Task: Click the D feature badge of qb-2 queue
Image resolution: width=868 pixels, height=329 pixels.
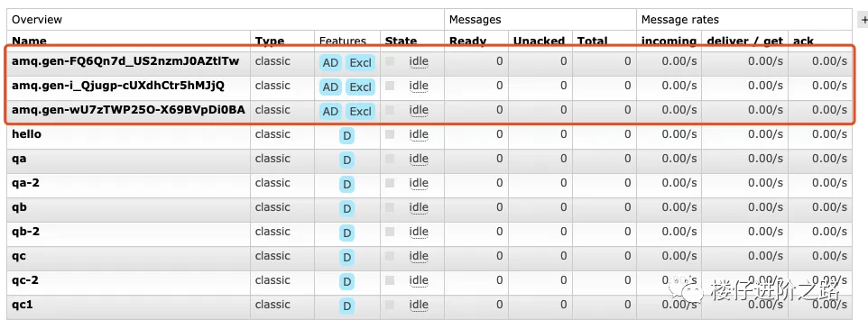Action: pyautogui.click(x=347, y=233)
